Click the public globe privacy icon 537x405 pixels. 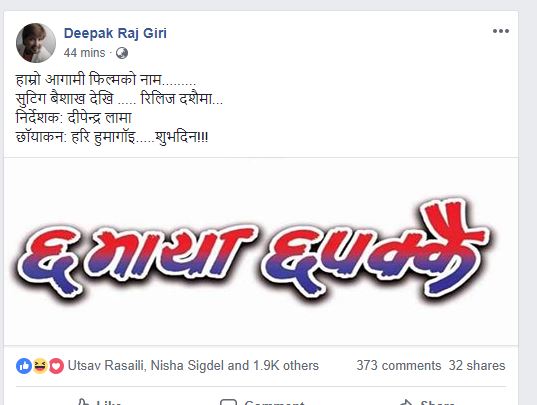(x=122, y=53)
